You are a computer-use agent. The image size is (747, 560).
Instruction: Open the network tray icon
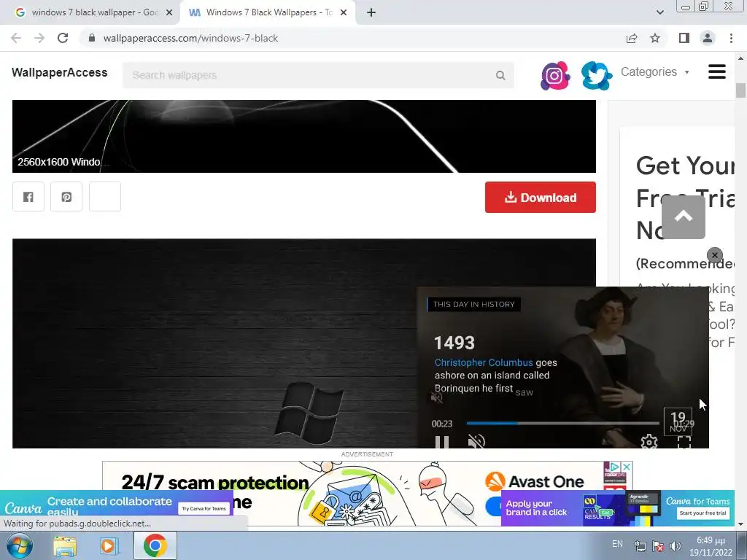point(640,546)
